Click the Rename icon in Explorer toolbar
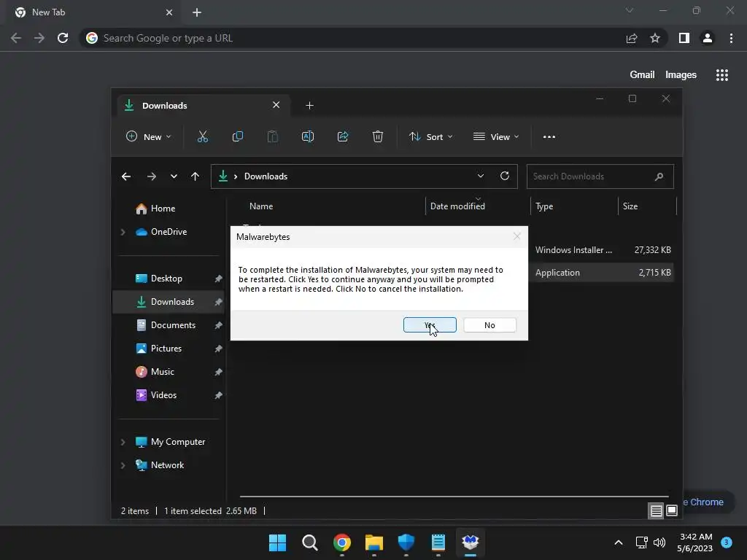This screenshot has height=560, width=747. click(x=308, y=136)
